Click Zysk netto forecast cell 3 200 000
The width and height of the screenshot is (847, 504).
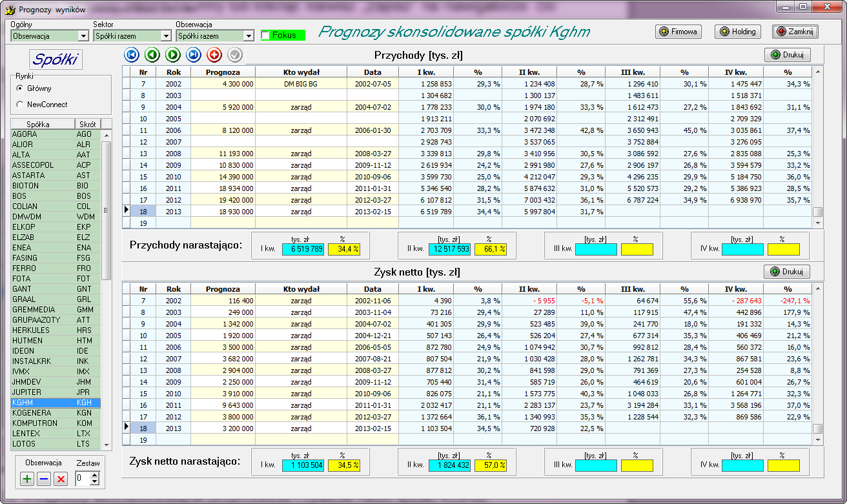point(223,428)
